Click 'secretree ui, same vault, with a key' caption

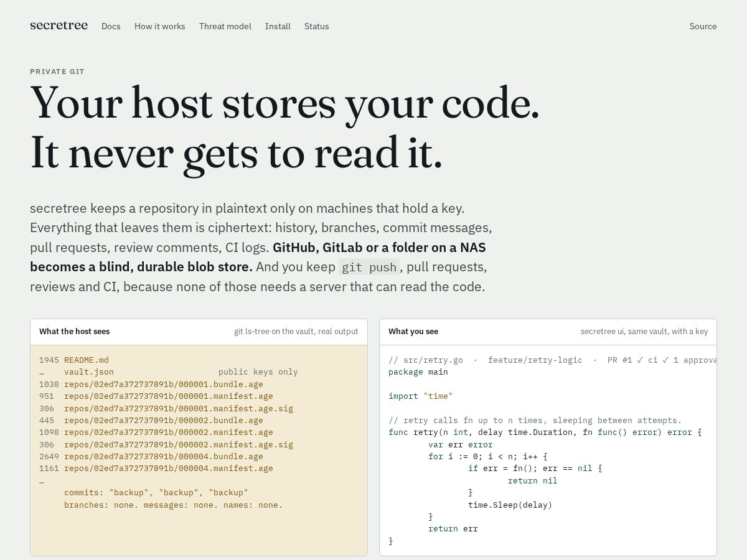[644, 332]
